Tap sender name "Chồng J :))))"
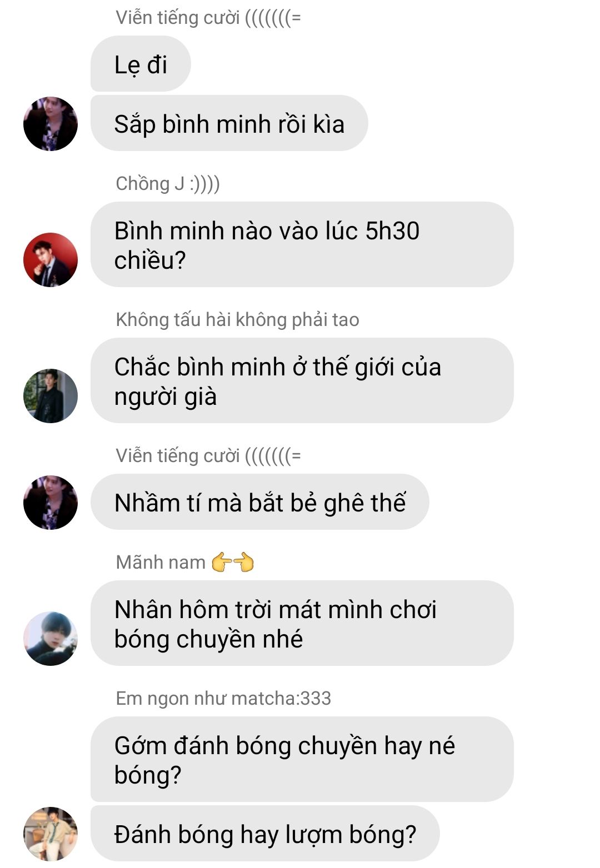The image size is (600, 868). (x=168, y=183)
